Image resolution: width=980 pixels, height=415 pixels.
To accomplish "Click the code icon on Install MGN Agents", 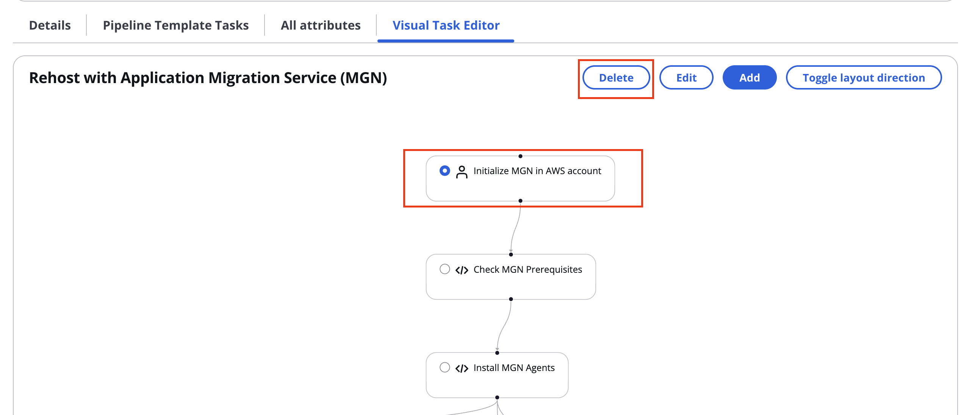I will [x=462, y=368].
